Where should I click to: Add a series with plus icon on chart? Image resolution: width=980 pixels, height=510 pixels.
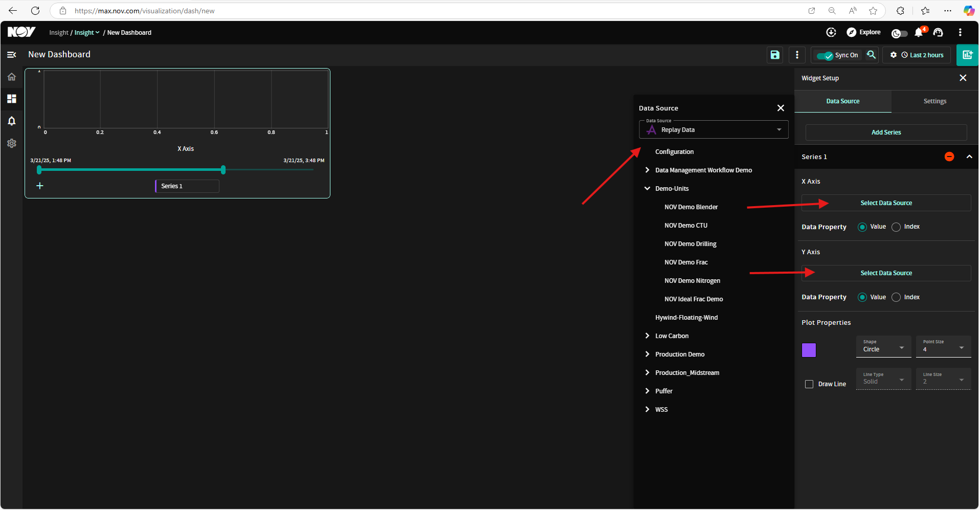40,186
